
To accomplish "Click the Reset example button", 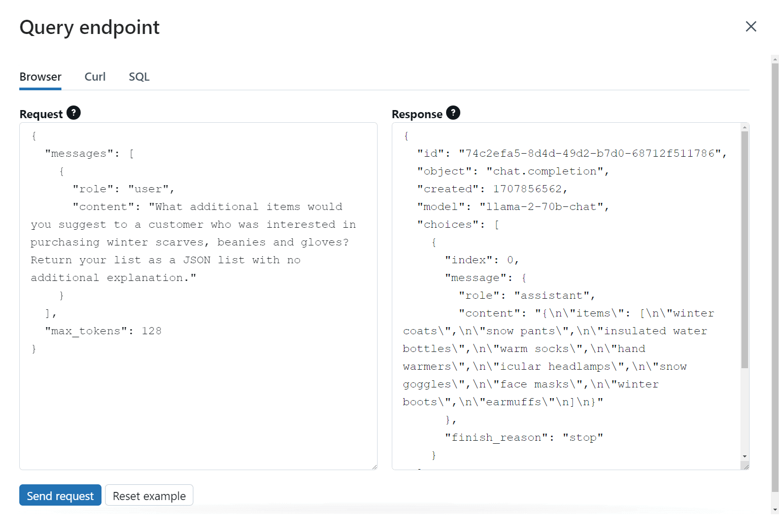I will [x=149, y=495].
